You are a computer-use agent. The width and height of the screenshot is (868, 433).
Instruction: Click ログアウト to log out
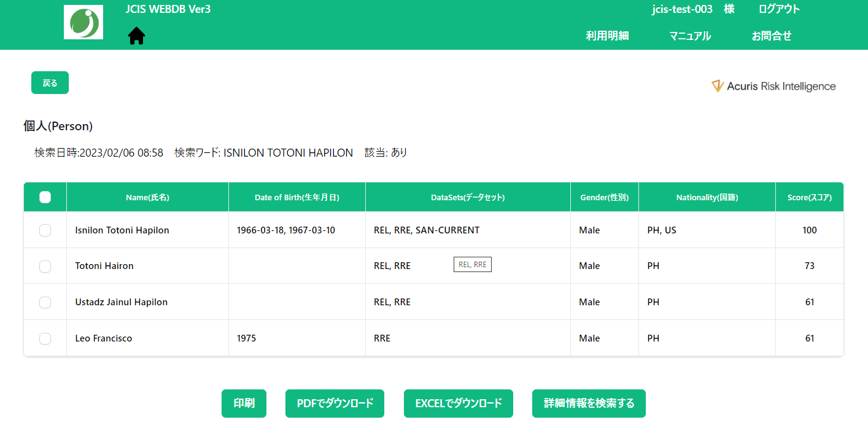coord(778,9)
